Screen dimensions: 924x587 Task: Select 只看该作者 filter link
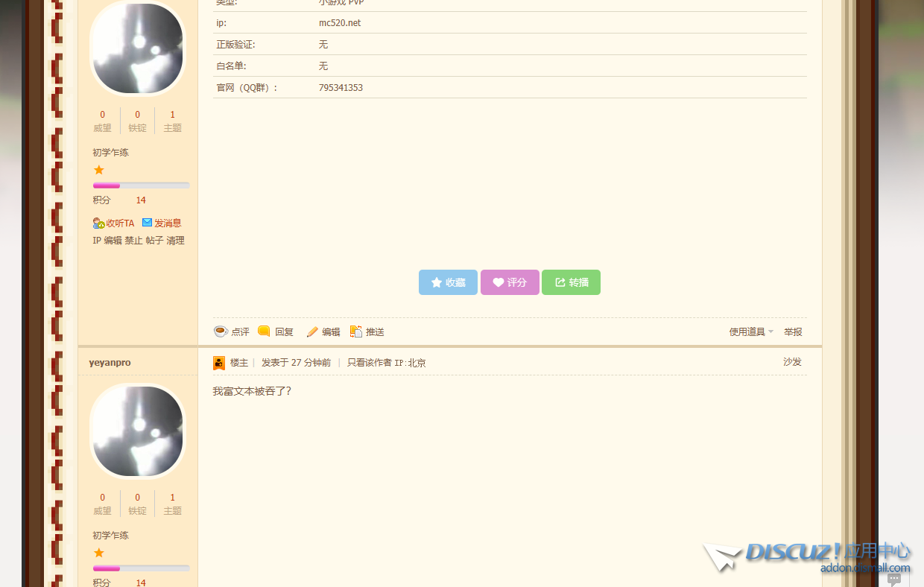point(369,363)
